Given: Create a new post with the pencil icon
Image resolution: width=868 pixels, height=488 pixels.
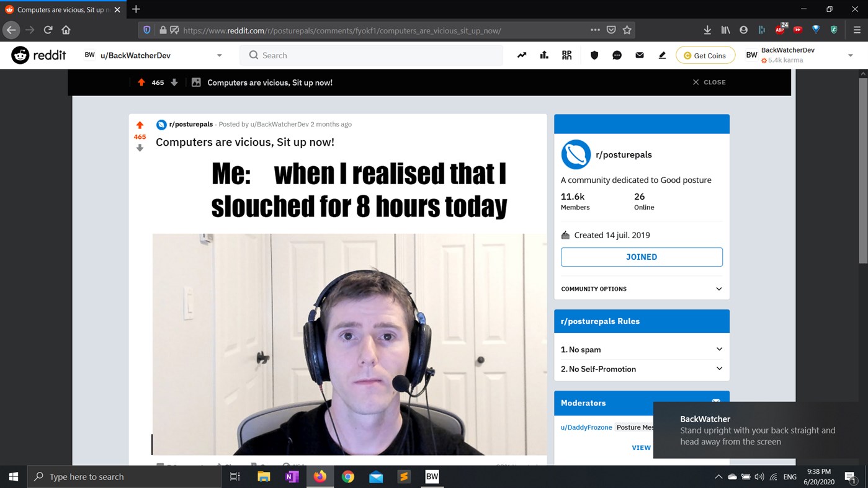Looking at the screenshot, I should 661,55.
